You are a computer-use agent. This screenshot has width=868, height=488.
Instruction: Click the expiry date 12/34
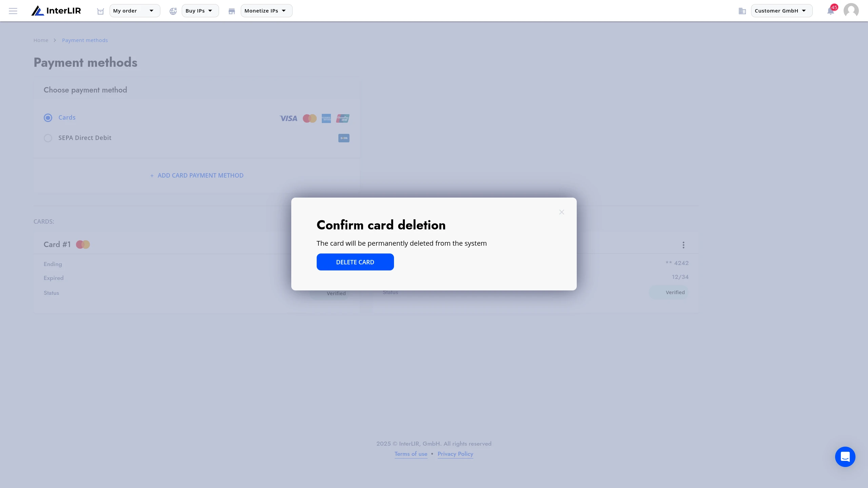click(x=680, y=277)
